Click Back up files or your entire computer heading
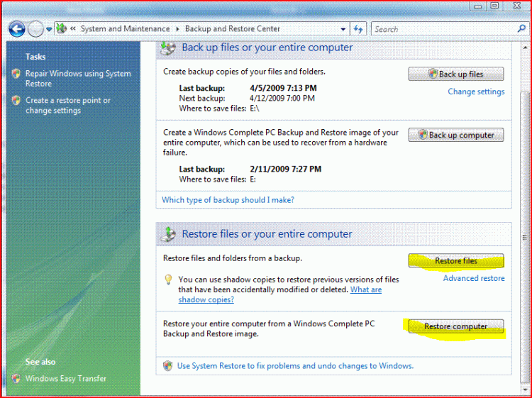532x398 pixels. click(267, 48)
